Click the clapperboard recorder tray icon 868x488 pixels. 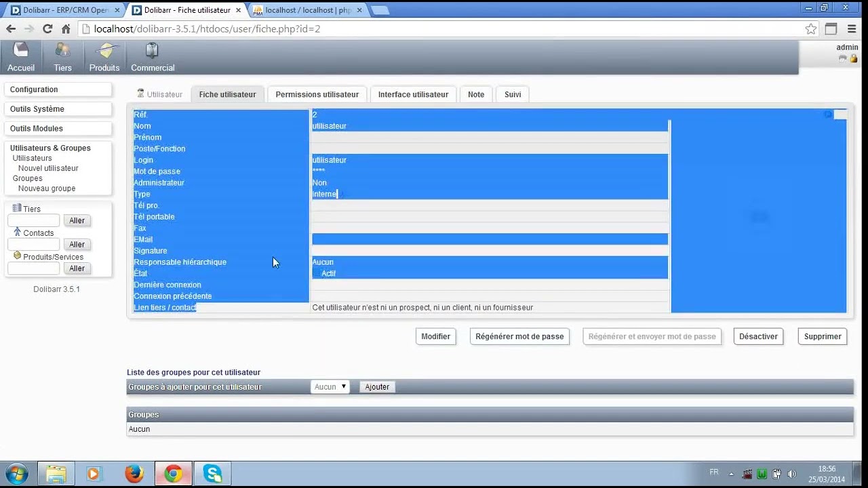[747, 474]
